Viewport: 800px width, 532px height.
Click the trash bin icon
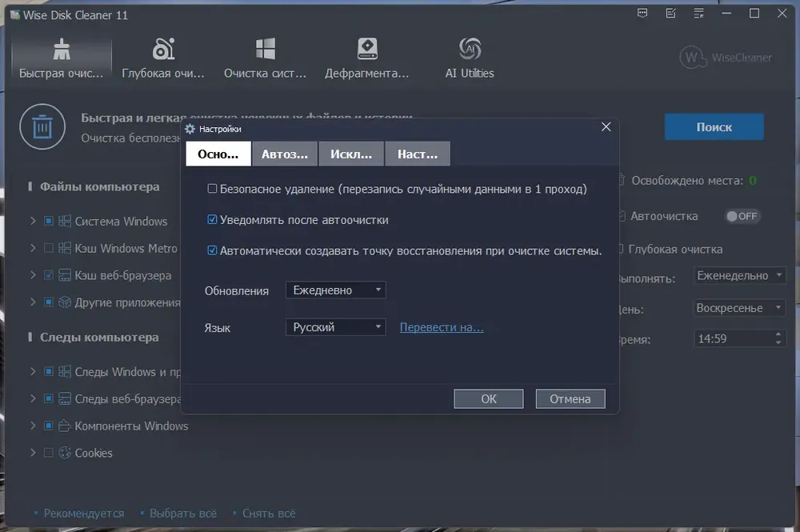coord(42,128)
